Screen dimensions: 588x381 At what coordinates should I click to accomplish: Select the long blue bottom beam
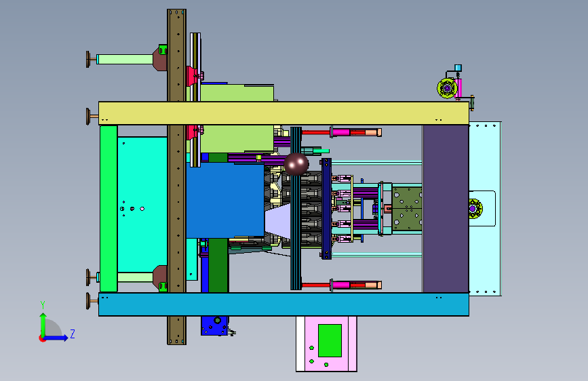coord(283,304)
